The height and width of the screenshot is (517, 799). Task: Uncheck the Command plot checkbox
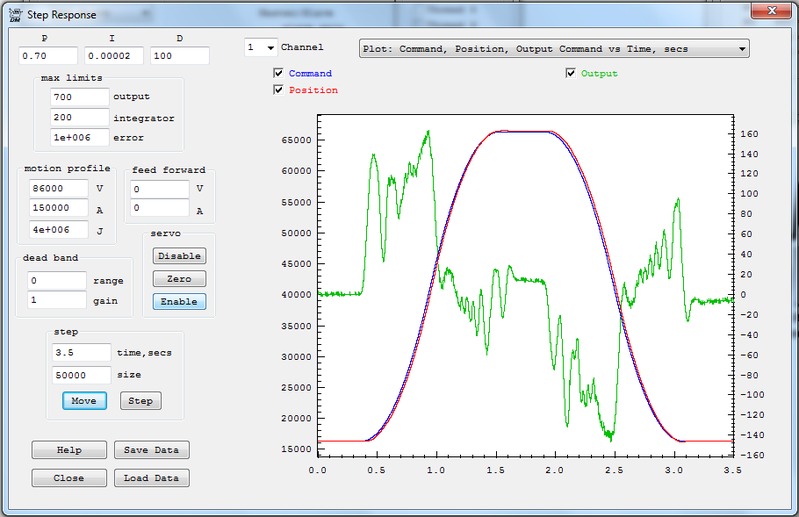(x=278, y=74)
